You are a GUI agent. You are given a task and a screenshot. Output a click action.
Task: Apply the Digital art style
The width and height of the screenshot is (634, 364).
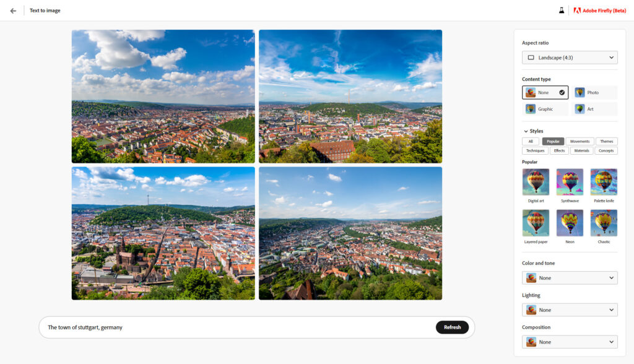[x=536, y=182]
